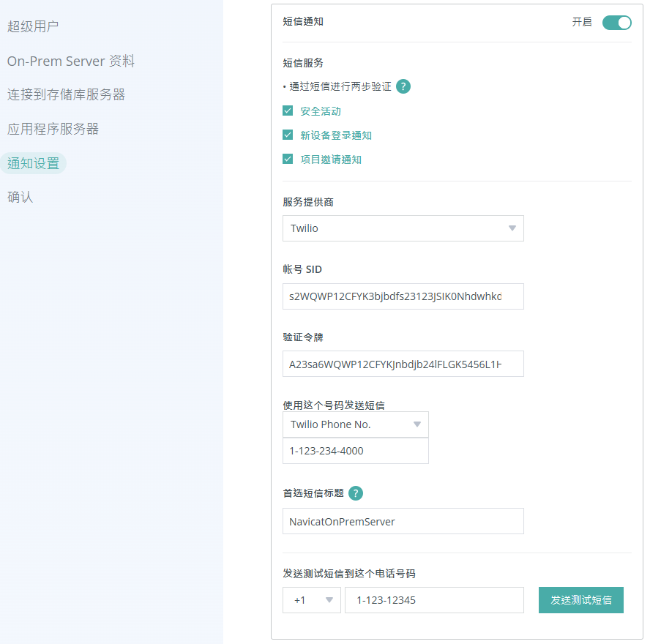Open the 服务提供商 Twilio dropdown

point(403,228)
